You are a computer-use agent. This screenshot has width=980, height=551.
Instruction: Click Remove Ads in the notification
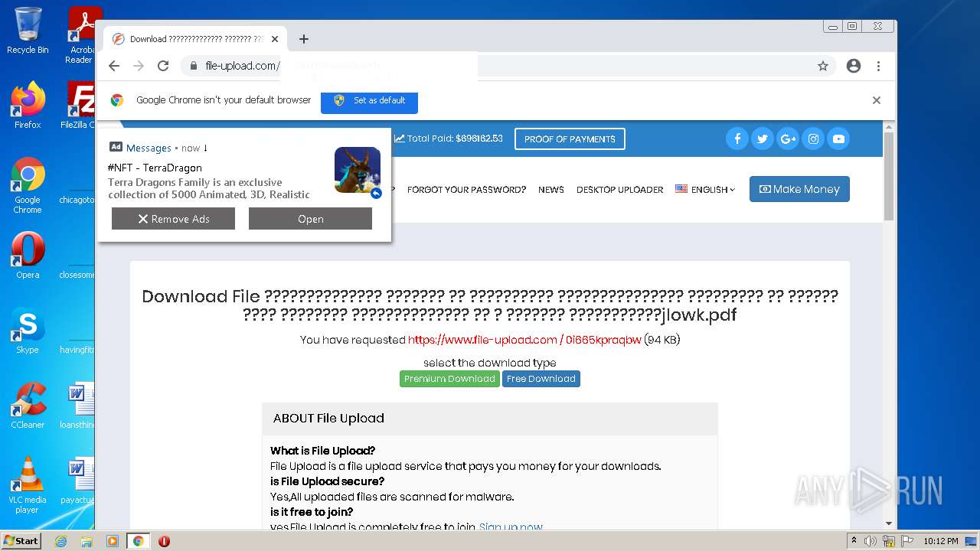pos(173,219)
